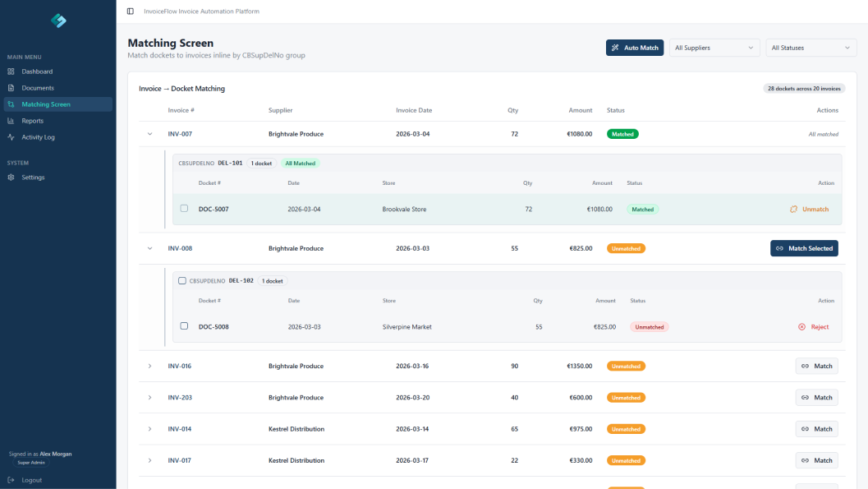868x489 pixels.
Task: Click the Unmatched badge on INV-008
Action: coord(626,249)
